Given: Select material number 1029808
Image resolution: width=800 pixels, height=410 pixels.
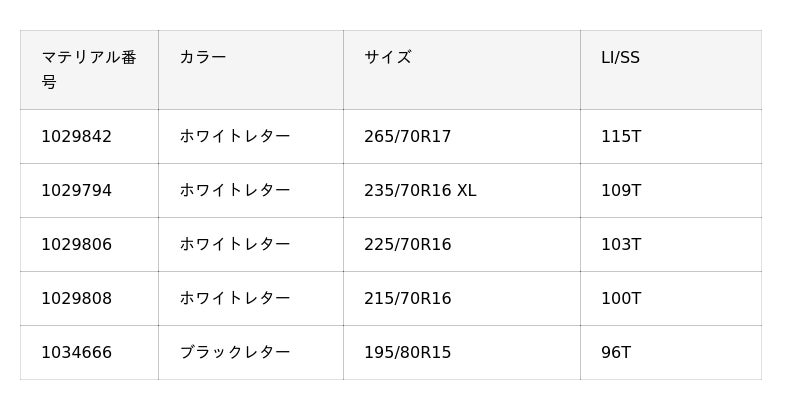Looking at the screenshot, I should click(x=77, y=299).
